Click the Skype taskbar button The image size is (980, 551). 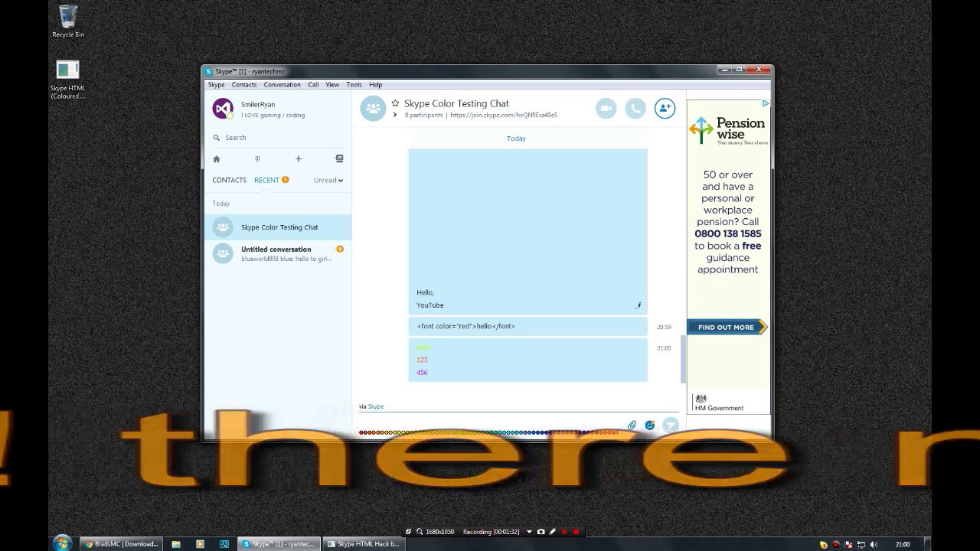279,544
